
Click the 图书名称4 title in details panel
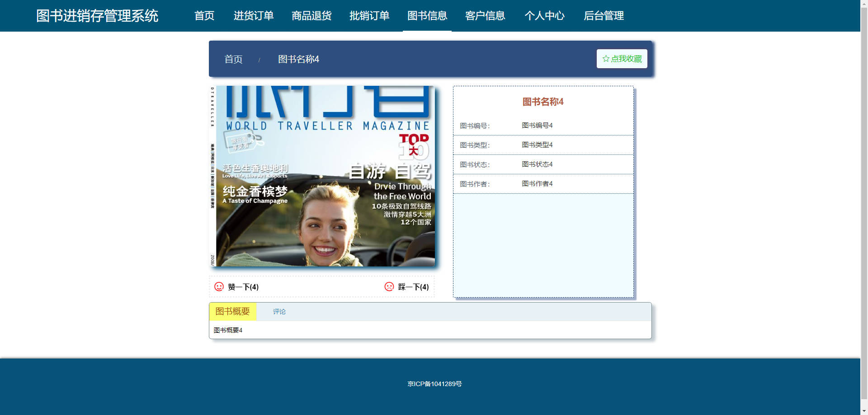click(543, 102)
